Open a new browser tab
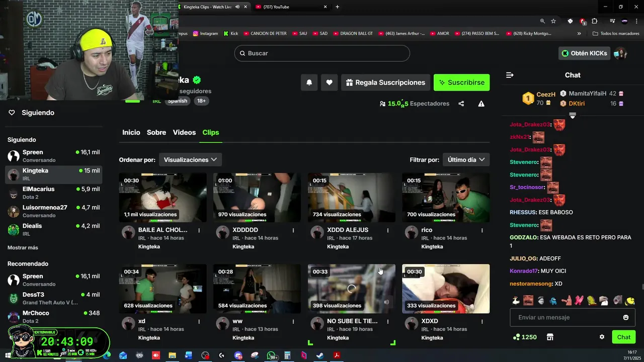This screenshot has height=362, width=644. [x=337, y=7]
